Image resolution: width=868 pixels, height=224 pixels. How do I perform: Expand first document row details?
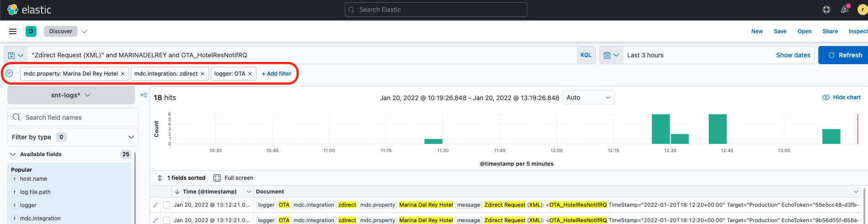coord(156,205)
